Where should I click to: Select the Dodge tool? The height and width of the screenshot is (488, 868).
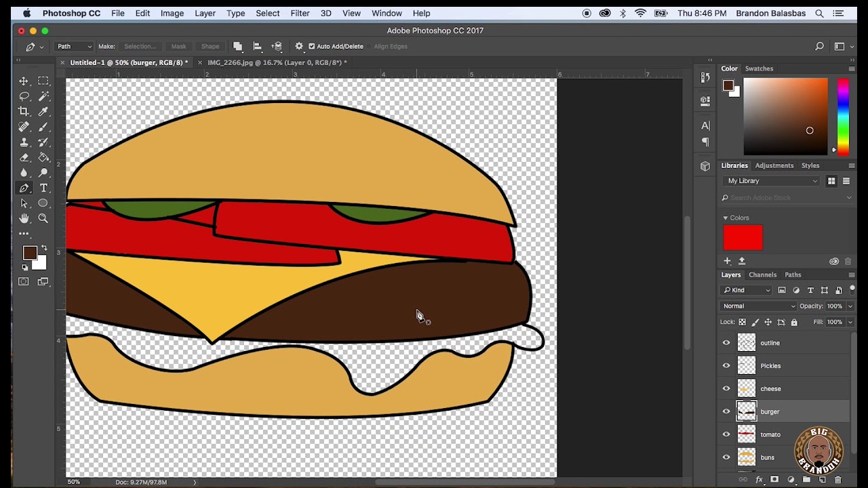click(43, 173)
